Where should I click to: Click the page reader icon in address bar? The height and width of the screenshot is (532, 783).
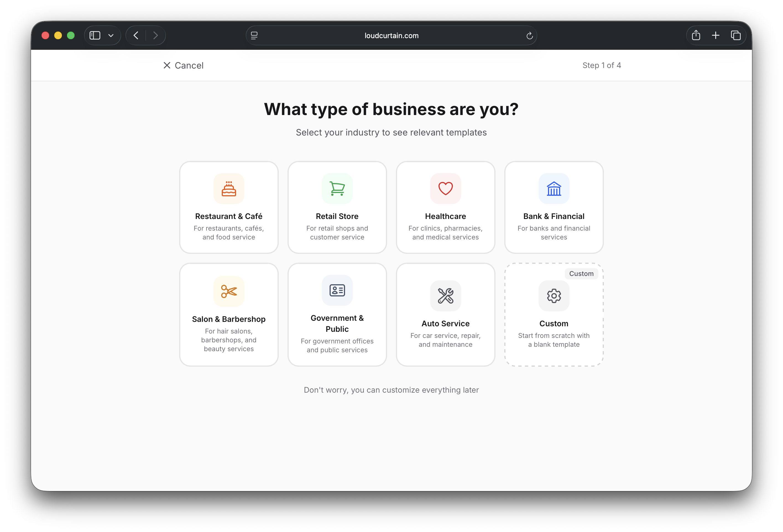[x=254, y=36]
